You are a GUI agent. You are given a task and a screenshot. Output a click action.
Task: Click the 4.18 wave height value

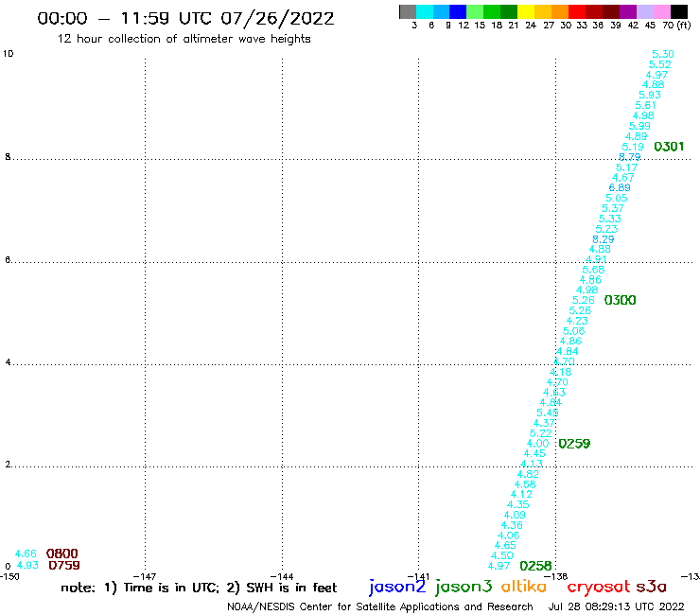pos(560,372)
